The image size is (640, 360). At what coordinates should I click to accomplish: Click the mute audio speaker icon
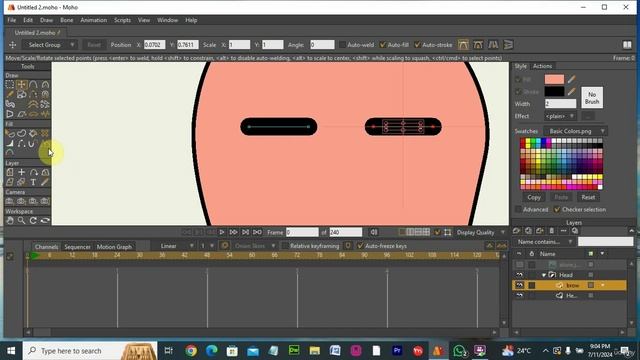pyautogui.click(x=373, y=232)
